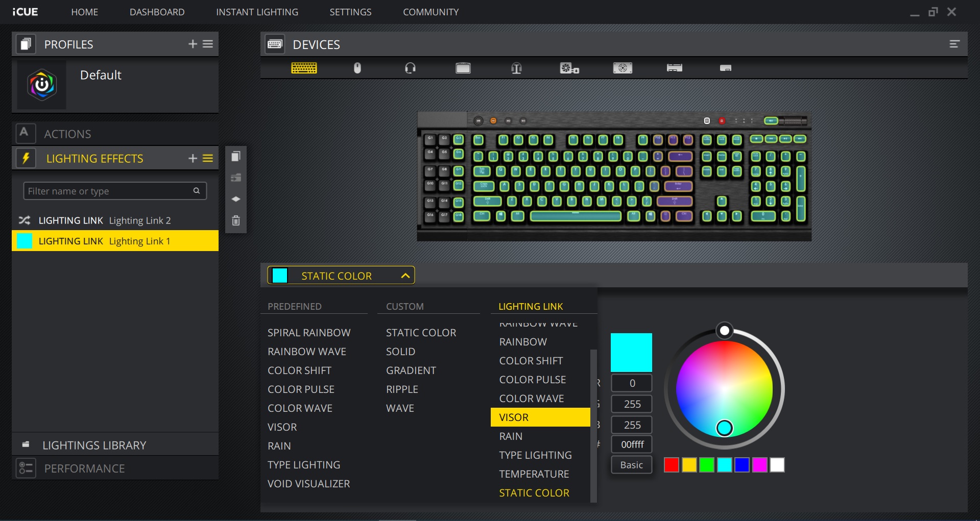Pick the red preset color swatch
Viewport: 980px width, 521px height.
point(671,465)
